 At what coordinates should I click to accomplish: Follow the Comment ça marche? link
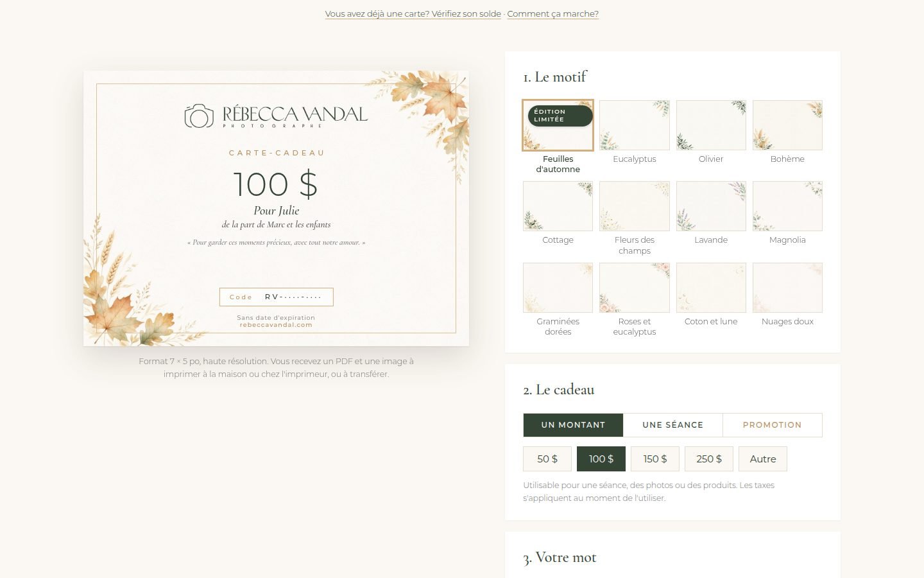(552, 14)
